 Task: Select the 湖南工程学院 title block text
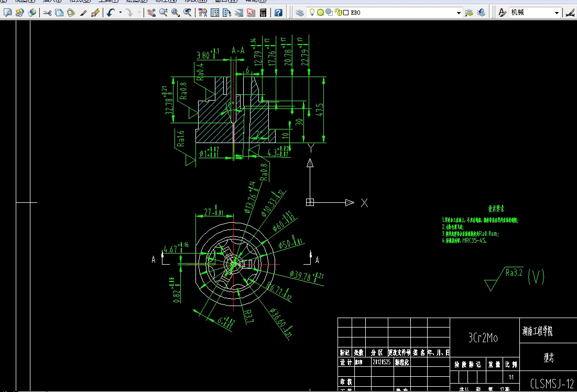click(537, 331)
